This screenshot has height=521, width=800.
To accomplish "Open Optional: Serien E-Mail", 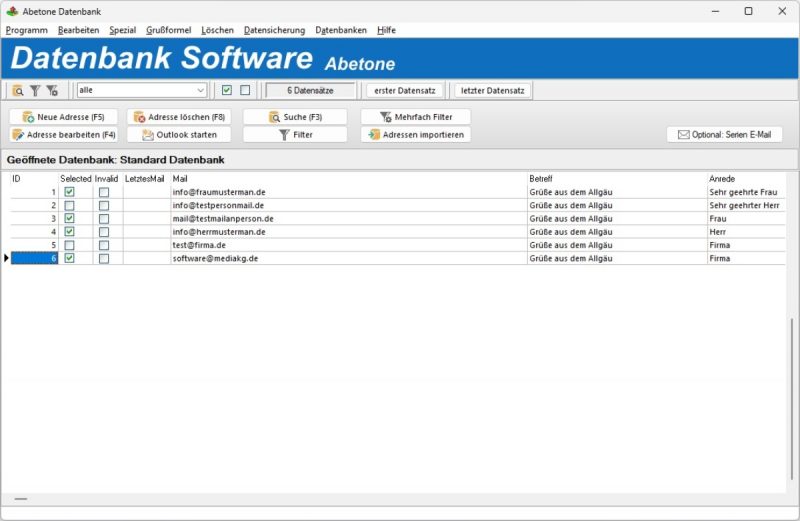I will pyautogui.click(x=724, y=135).
